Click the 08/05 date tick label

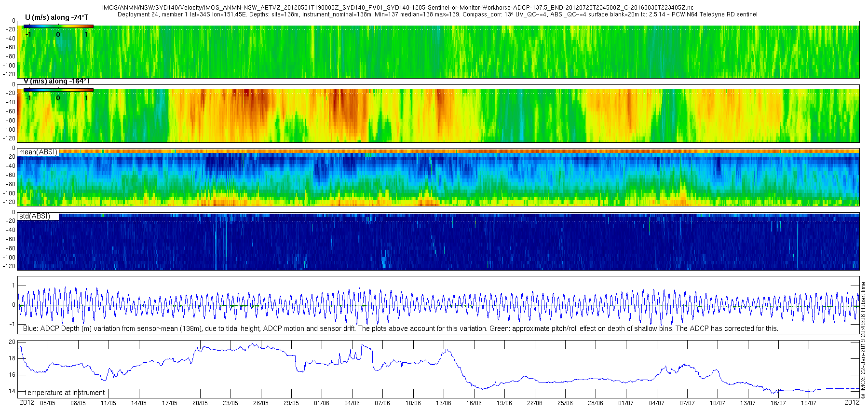[78, 403]
